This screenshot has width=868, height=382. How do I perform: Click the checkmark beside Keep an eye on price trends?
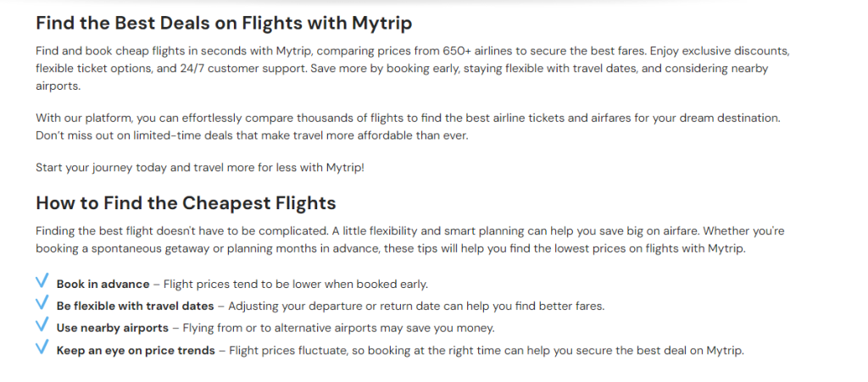tap(42, 347)
